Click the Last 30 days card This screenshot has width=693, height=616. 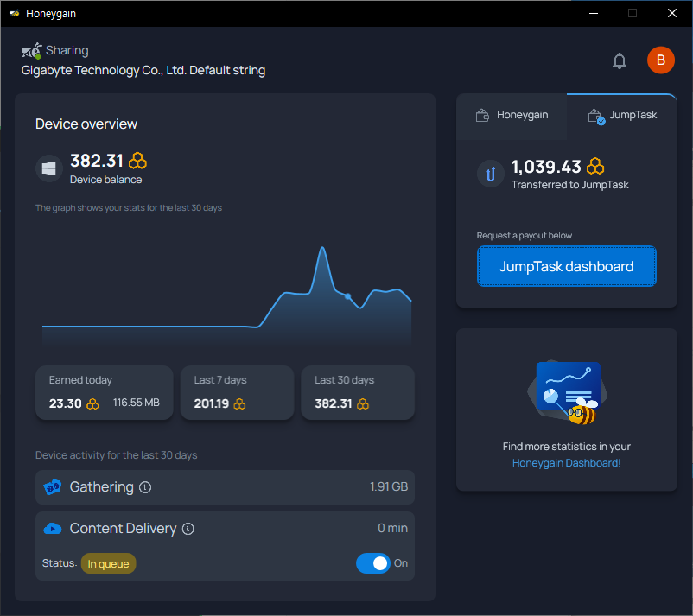pos(358,392)
